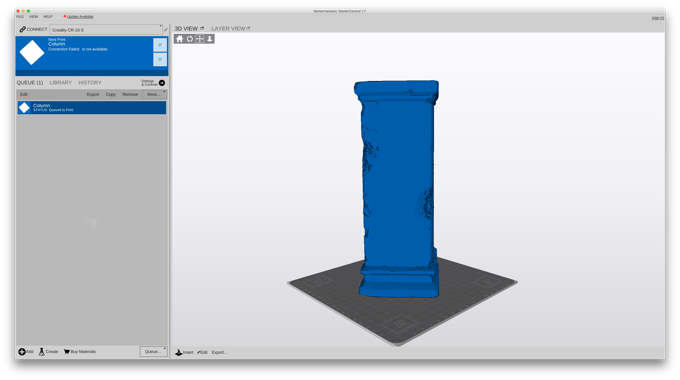Click the Update Available link
The height and width of the screenshot is (380, 680).
[80, 16]
